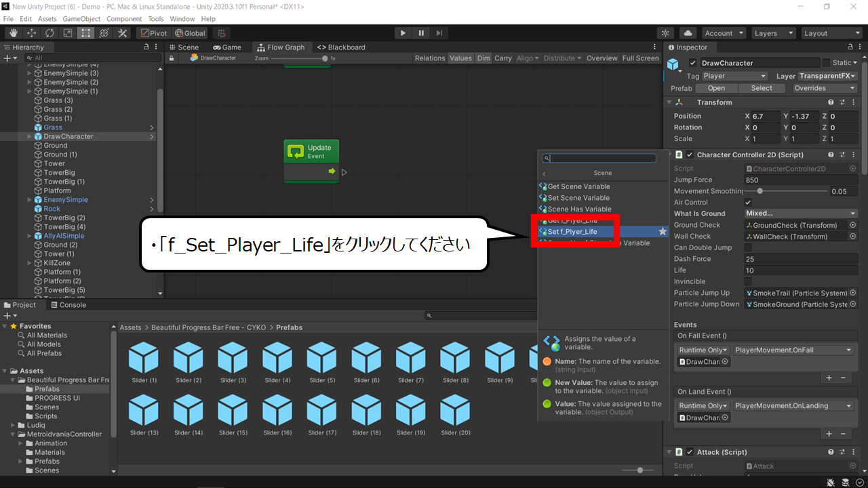Select the Rotate tool in toolbar

click(x=50, y=33)
